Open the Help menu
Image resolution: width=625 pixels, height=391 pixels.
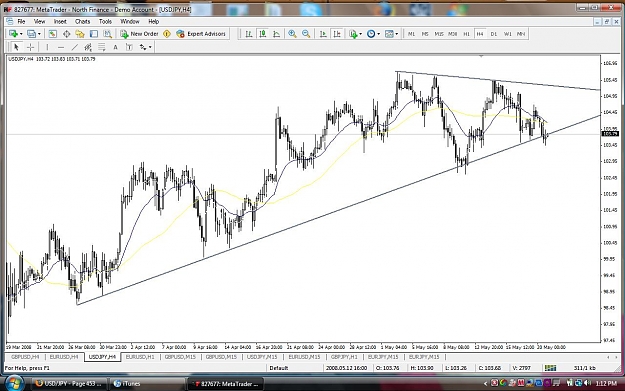pos(154,22)
